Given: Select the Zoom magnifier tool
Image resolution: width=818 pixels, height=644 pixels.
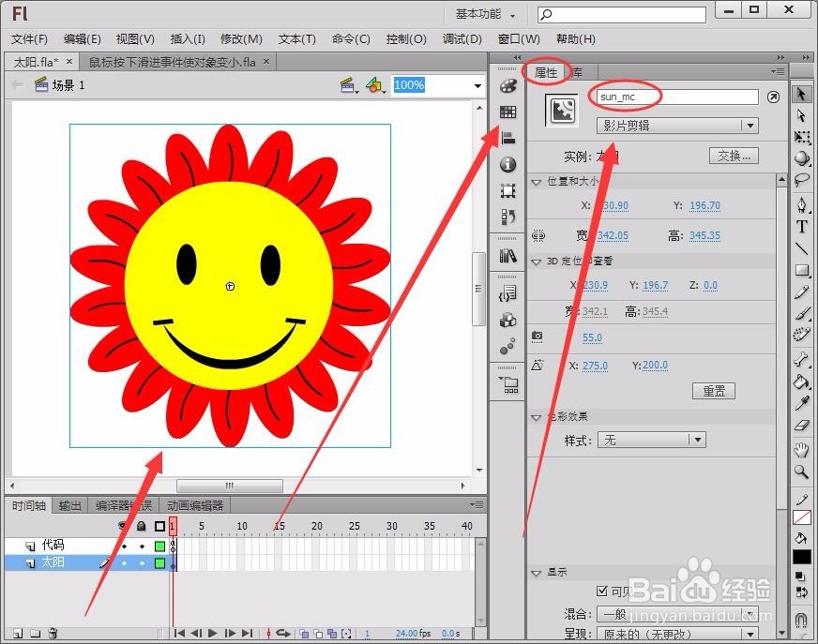Looking at the screenshot, I should tap(802, 472).
